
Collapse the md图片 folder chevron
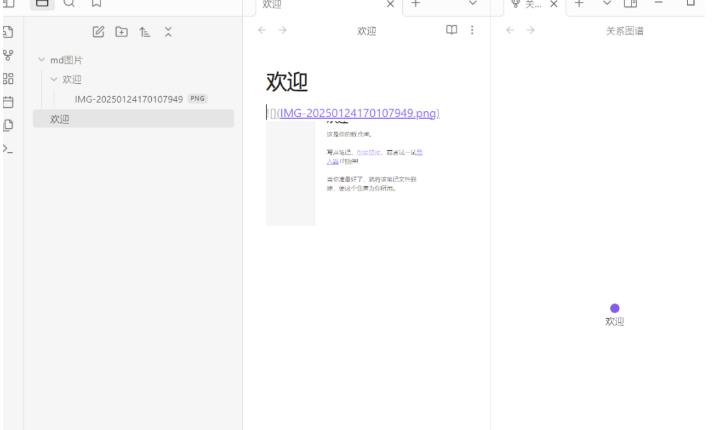tap(41, 60)
